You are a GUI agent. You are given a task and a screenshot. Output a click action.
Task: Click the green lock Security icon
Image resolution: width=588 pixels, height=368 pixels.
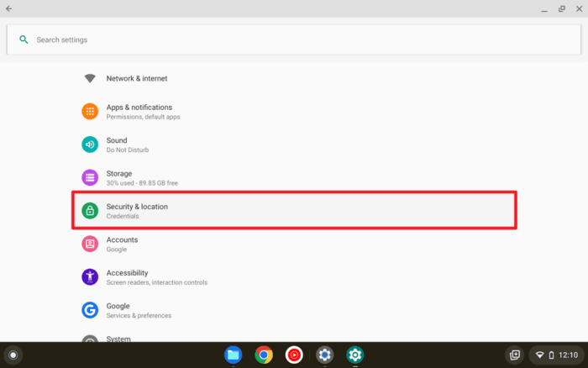tap(90, 210)
